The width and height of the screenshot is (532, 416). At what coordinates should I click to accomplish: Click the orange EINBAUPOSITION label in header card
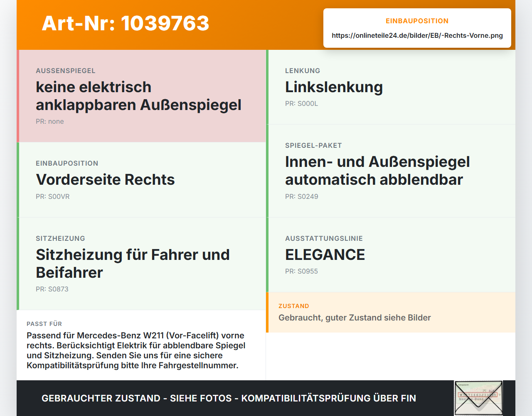coord(417,21)
